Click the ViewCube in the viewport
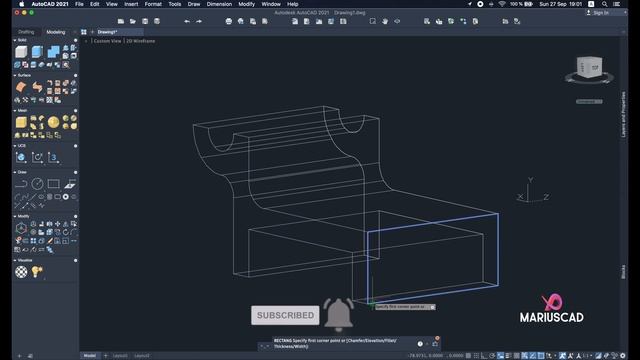 (589, 68)
